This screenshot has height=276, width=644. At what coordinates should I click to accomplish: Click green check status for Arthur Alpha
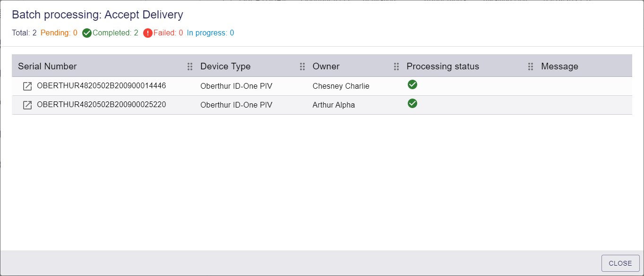[x=412, y=103]
